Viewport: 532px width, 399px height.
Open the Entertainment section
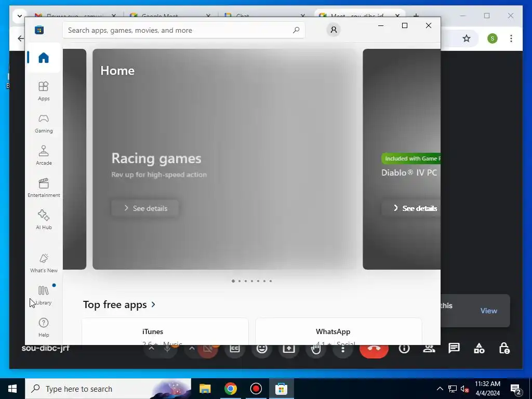44,188
